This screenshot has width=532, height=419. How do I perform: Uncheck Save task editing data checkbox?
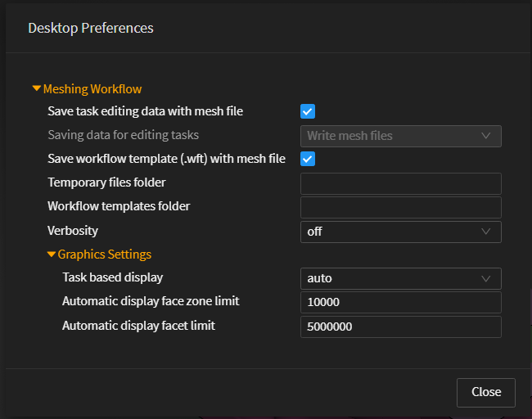(x=308, y=111)
